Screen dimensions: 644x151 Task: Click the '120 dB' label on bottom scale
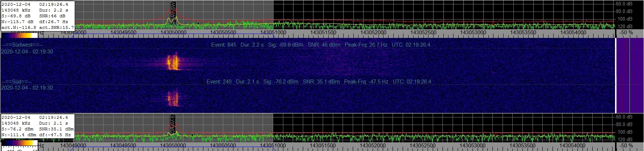625,139
